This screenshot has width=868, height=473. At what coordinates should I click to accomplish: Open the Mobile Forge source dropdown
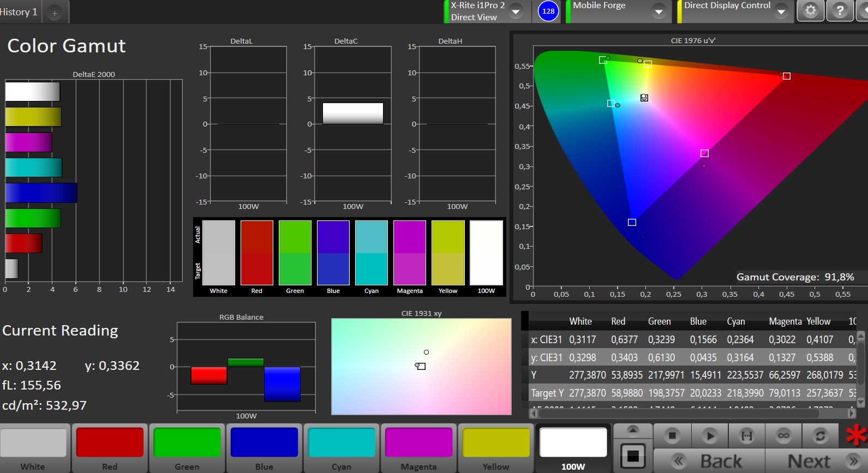[x=659, y=11]
